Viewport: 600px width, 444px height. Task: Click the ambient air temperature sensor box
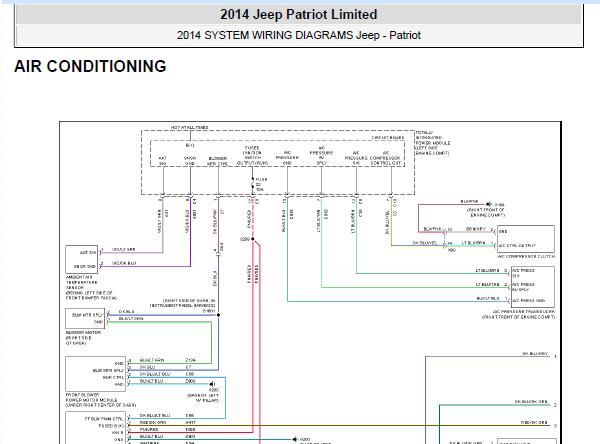point(82,259)
